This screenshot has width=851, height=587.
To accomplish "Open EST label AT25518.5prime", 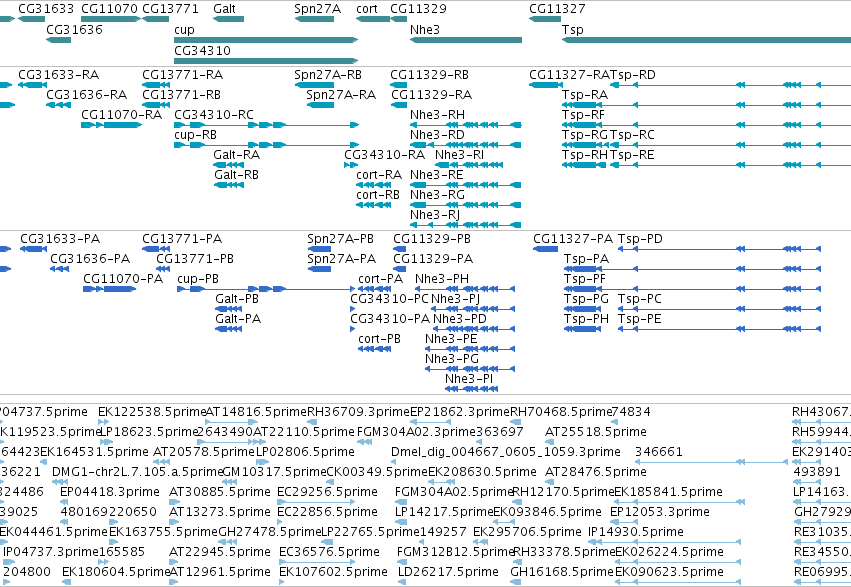I will [596, 432].
